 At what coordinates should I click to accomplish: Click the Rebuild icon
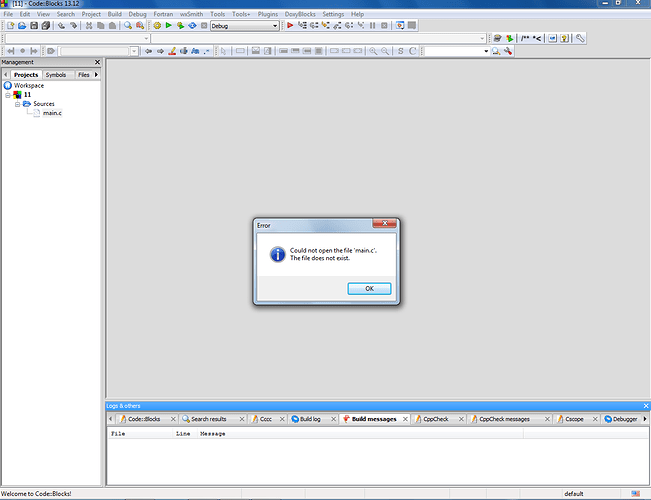coord(192,26)
